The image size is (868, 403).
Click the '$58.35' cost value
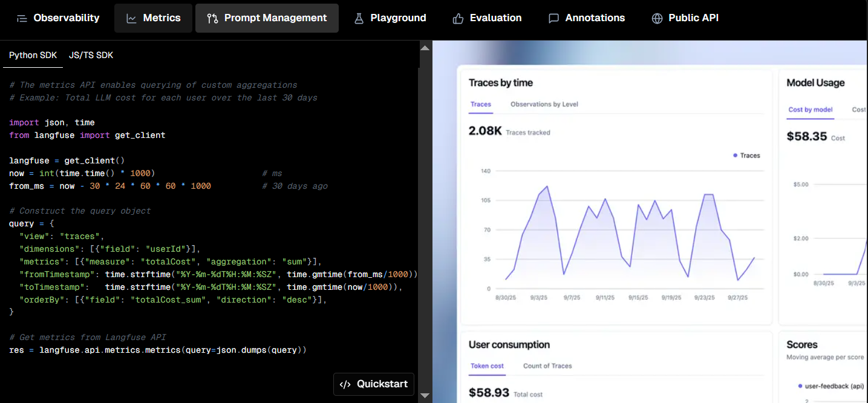coord(807,136)
